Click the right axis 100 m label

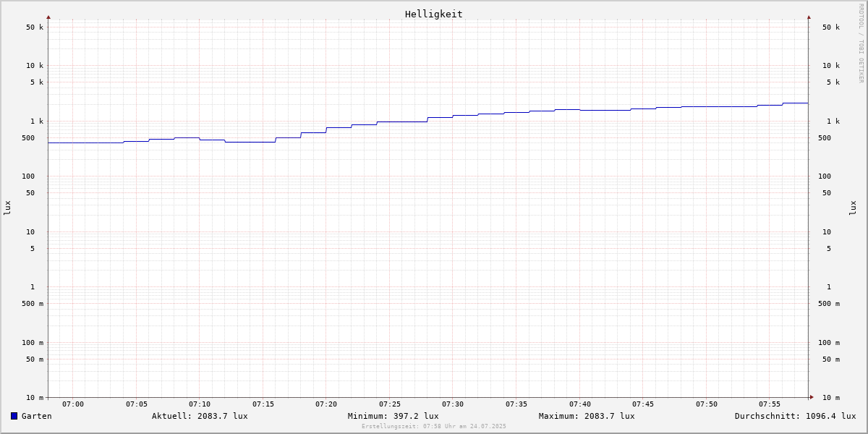pos(829,343)
